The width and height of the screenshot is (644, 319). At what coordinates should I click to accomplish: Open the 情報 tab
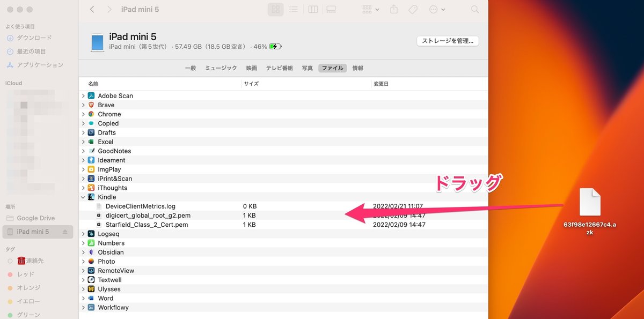(x=357, y=68)
